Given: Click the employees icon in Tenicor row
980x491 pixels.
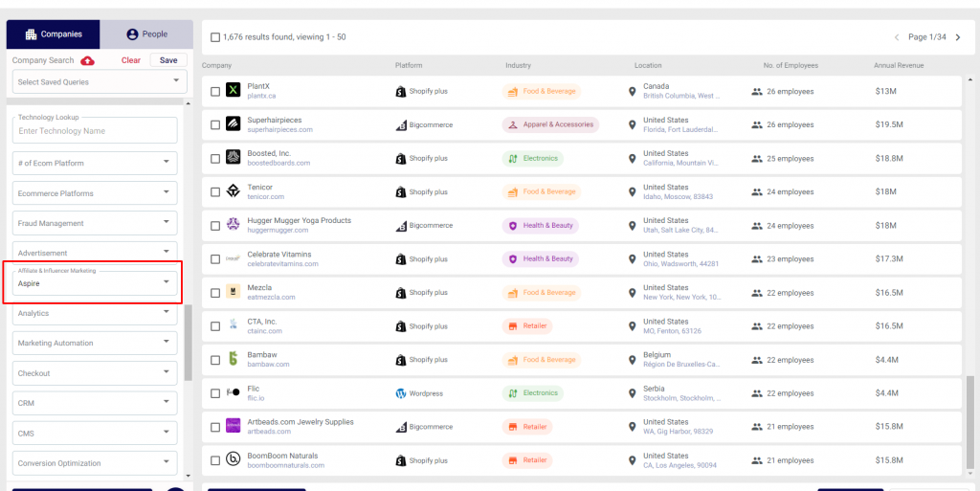Looking at the screenshot, I should 757,191.
